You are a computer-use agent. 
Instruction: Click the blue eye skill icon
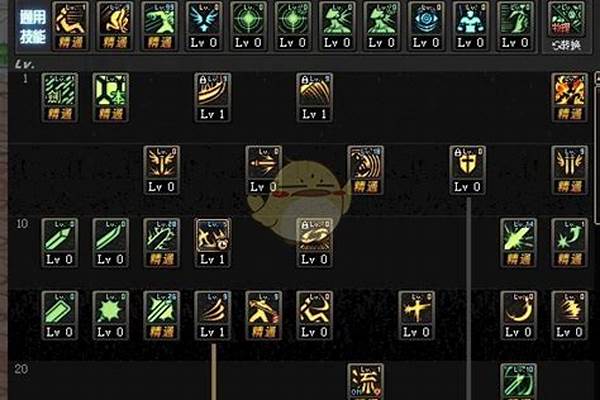426,25
